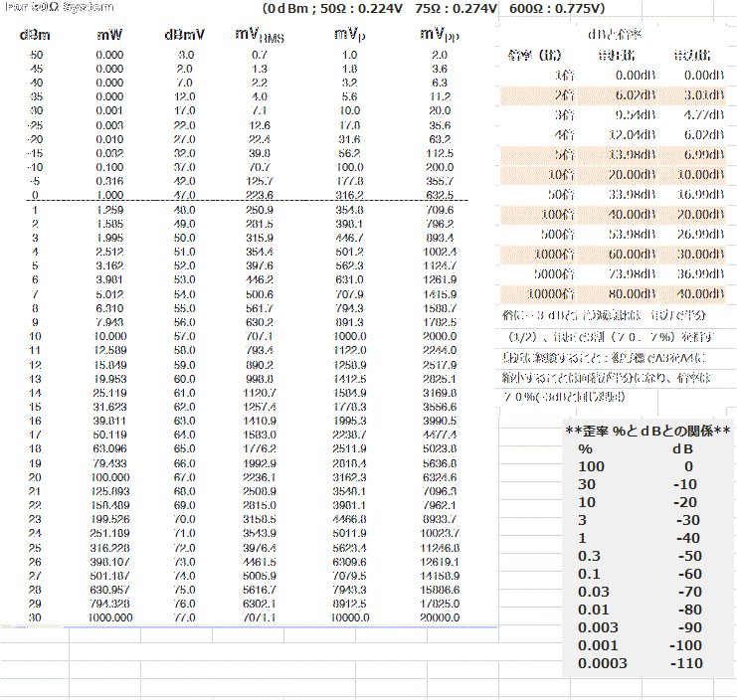Select mVp cell 10000.0
Screen dimensions: 737x700
(350, 617)
